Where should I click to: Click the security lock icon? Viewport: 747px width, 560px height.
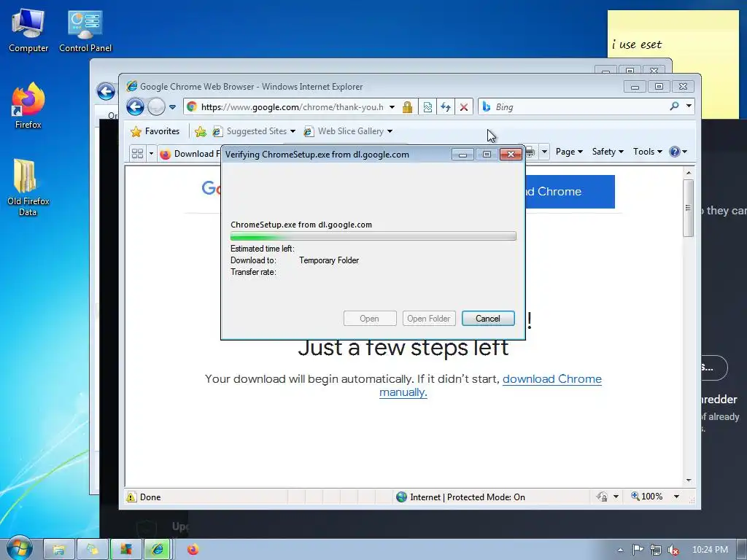(407, 107)
